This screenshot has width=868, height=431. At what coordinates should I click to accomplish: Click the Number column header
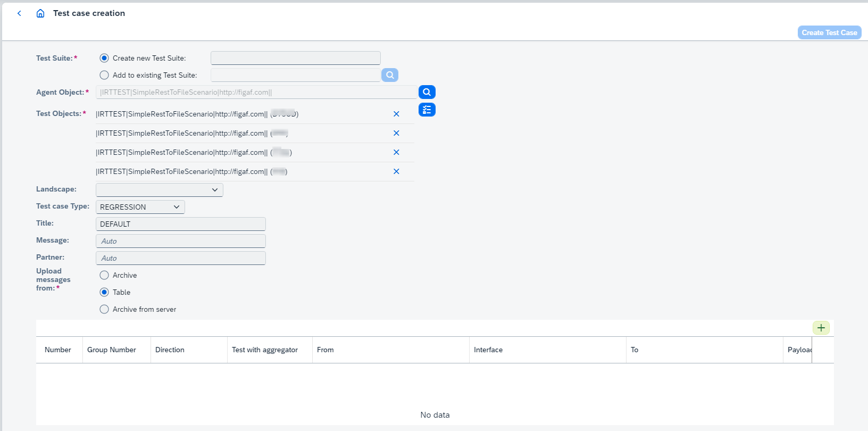[60, 350]
